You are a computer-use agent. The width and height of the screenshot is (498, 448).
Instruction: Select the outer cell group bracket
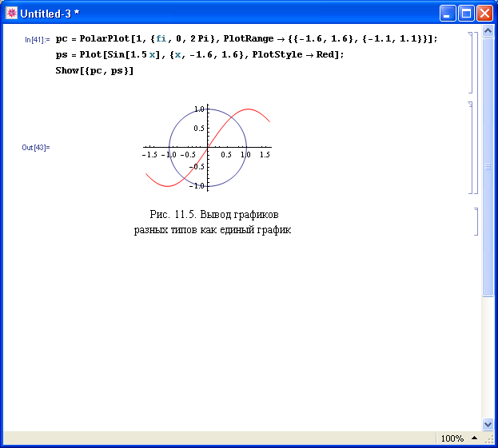pos(476,113)
